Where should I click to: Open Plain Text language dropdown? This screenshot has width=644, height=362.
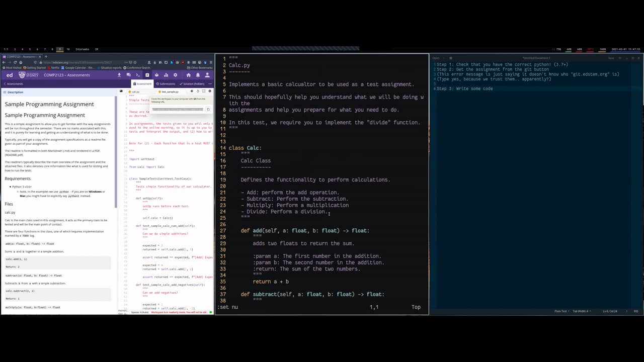[562, 311]
